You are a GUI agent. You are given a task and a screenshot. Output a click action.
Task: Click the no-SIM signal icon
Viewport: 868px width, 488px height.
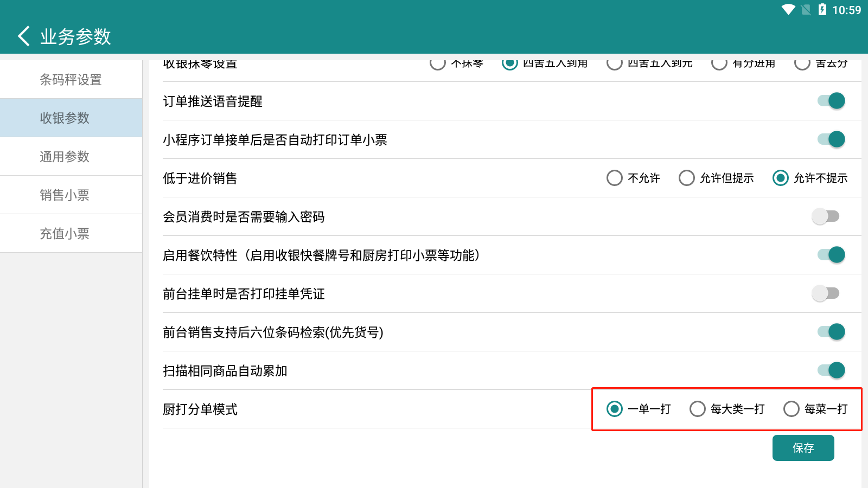(x=806, y=10)
